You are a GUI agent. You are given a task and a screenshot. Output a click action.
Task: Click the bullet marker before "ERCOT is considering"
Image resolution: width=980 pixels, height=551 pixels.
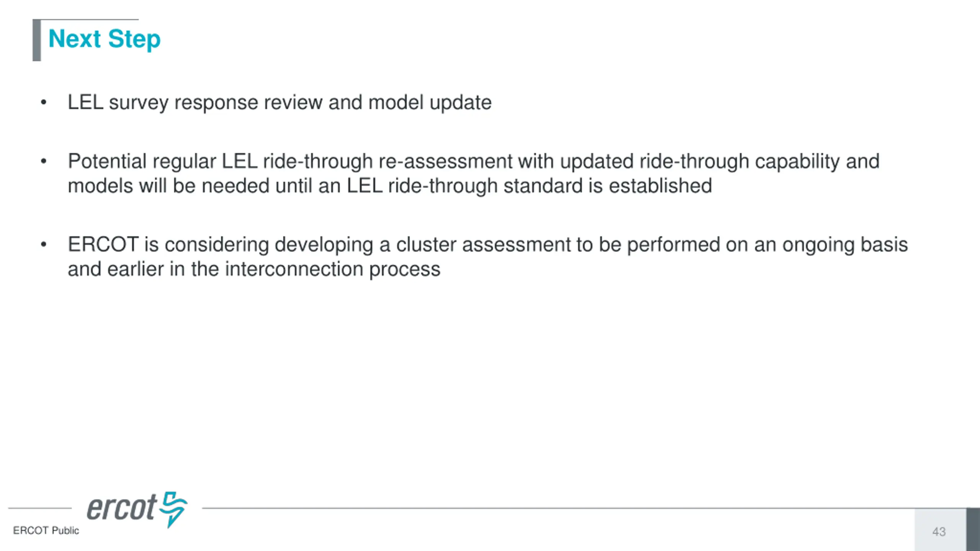[44, 245]
